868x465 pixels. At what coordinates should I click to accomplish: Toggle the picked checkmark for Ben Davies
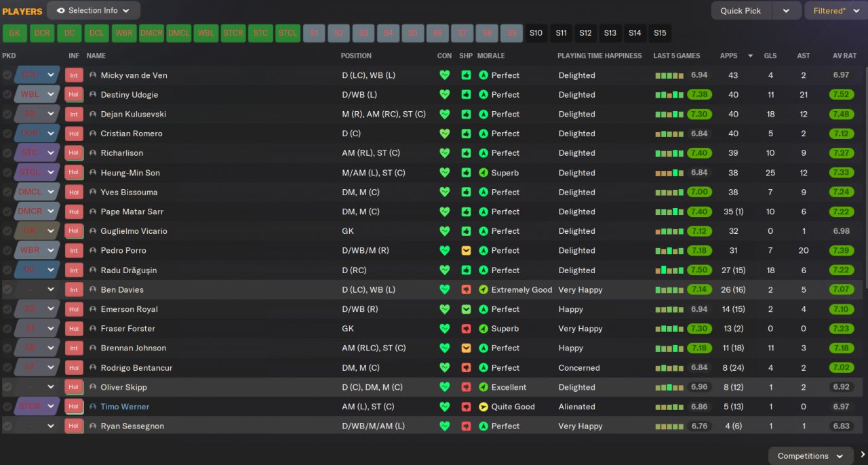pos(7,289)
